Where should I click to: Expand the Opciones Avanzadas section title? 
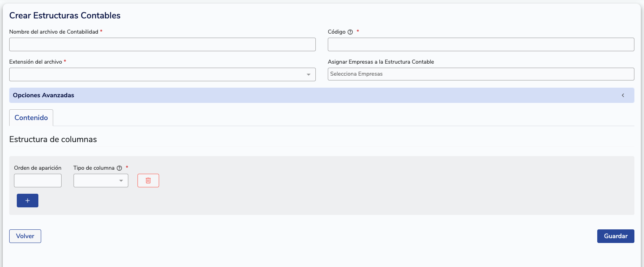pos(44,95)
